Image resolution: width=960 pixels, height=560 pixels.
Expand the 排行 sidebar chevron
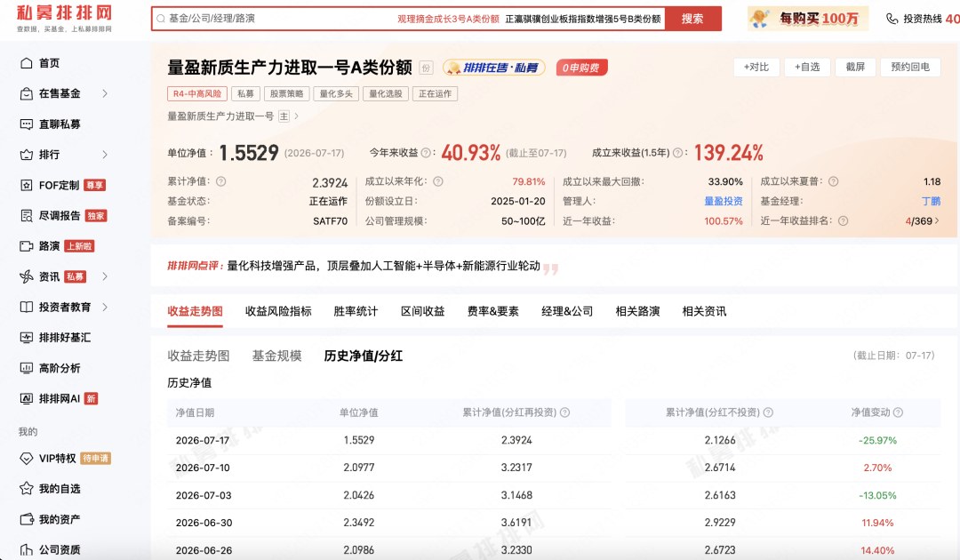click(x=105, y=155)
